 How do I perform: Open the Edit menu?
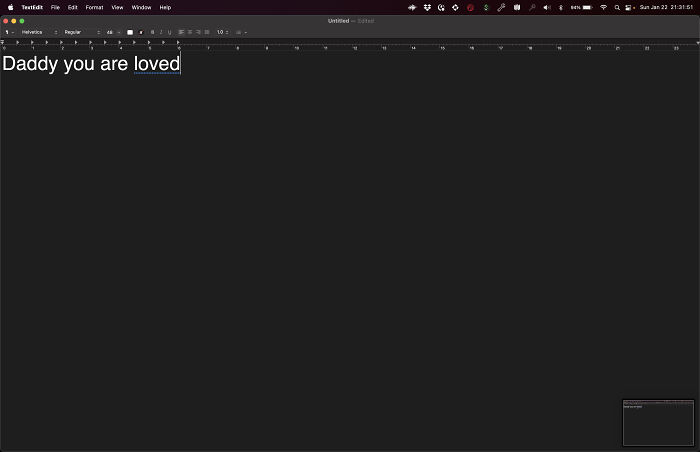pos(73,7)
